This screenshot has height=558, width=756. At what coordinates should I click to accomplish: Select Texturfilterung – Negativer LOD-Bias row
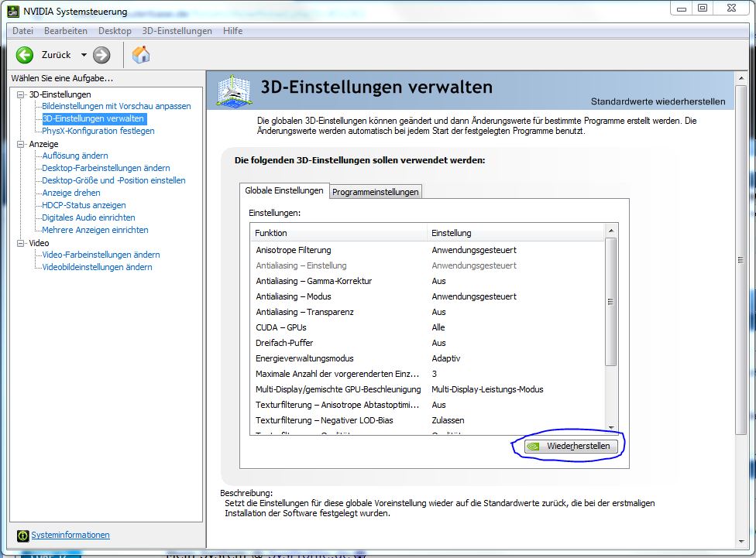[x=427, y=419]
